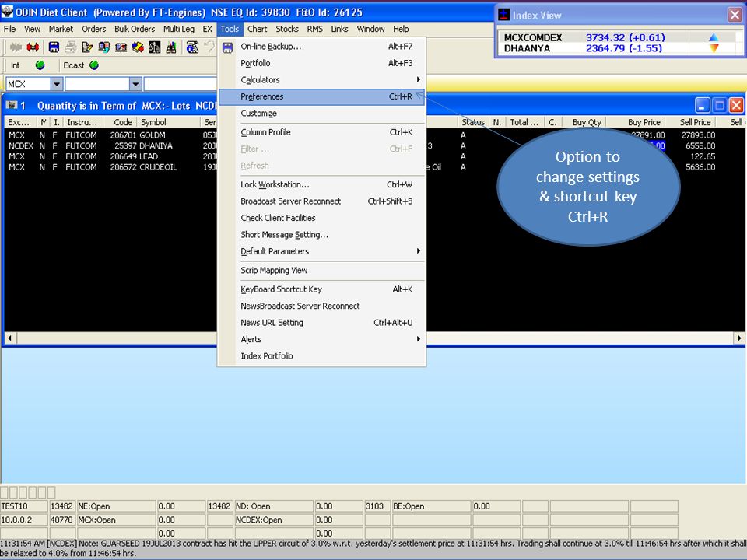This screenshot has height=560, width=747.
Task: Open the MCX exchange dropdown arrow
Action: [x=57, y=84]
